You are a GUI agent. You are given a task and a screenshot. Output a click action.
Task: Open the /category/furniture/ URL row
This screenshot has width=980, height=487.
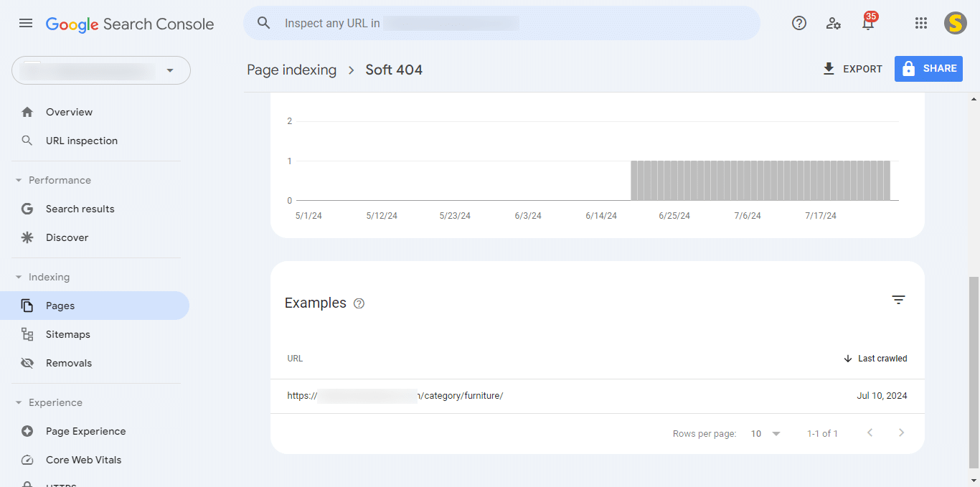[597, 396]
